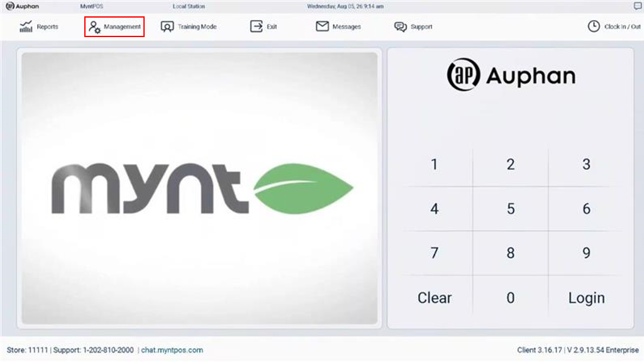Tap keypad digit 0
The width and height of the screenshot is (644, 362).
511,297
